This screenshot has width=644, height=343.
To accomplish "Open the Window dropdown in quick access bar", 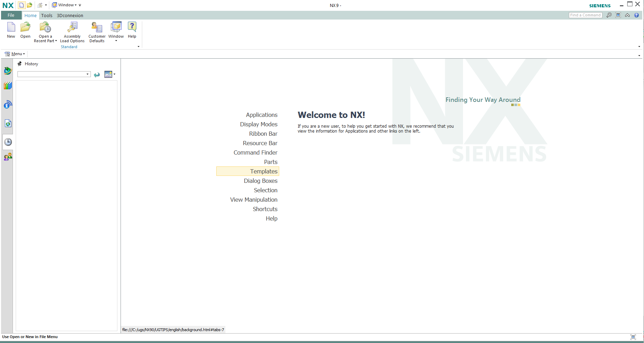I will pyautogui.click(x=64, y=5).
